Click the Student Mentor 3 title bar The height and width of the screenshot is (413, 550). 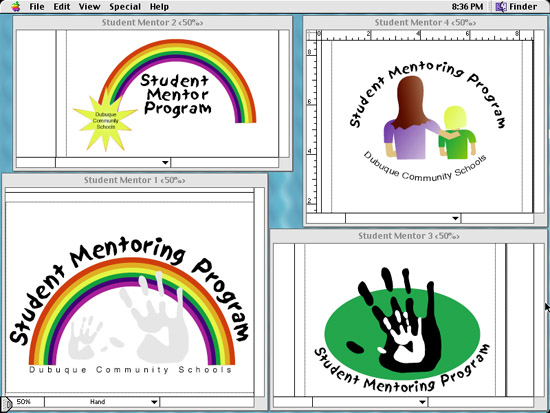click(x=409, y=236)
